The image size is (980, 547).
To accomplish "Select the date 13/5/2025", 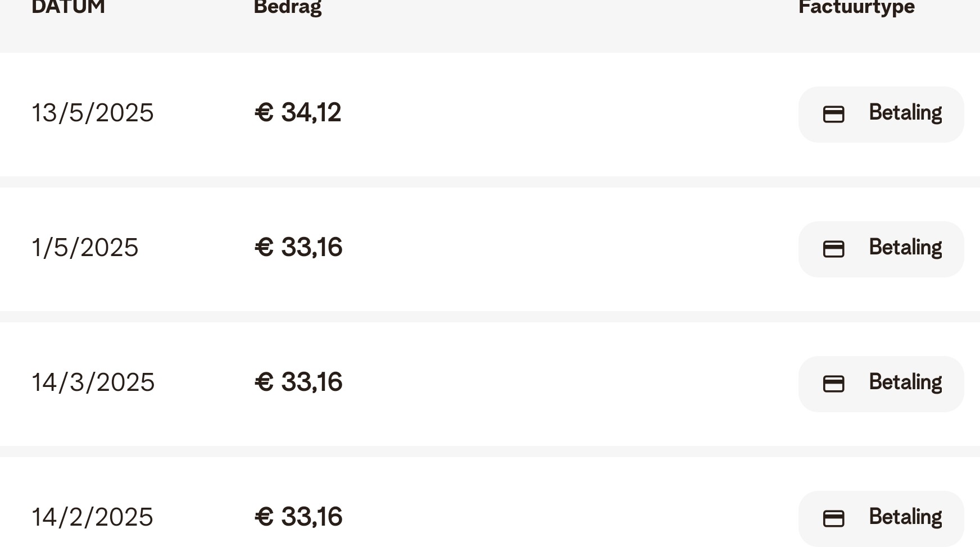I will click(x=93, y=113).
